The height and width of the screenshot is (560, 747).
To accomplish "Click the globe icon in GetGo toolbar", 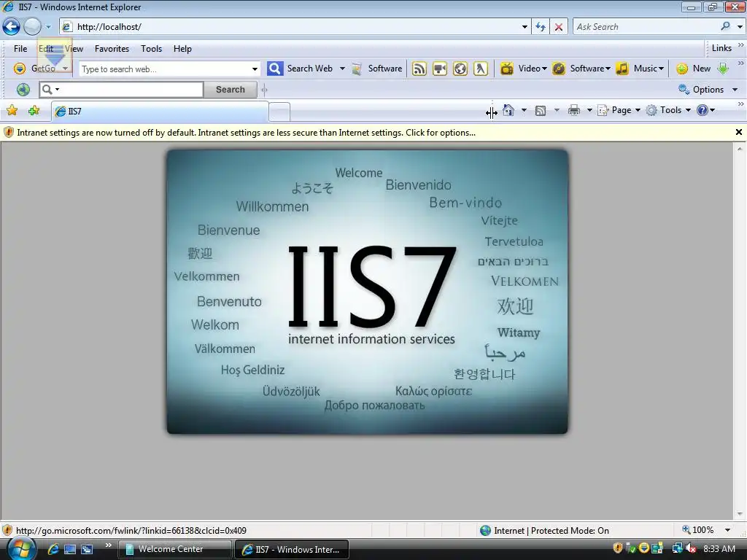I will click(460, 69).
